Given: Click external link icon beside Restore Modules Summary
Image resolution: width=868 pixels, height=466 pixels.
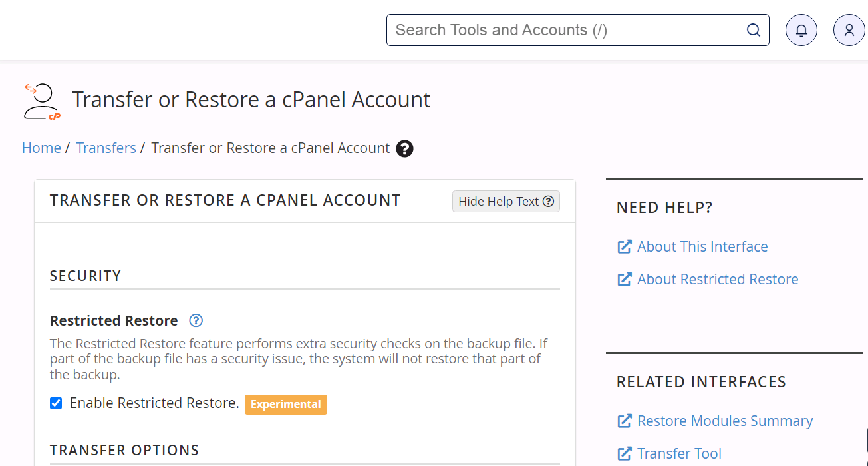Looking at the screenshot, I should [625, 421].
